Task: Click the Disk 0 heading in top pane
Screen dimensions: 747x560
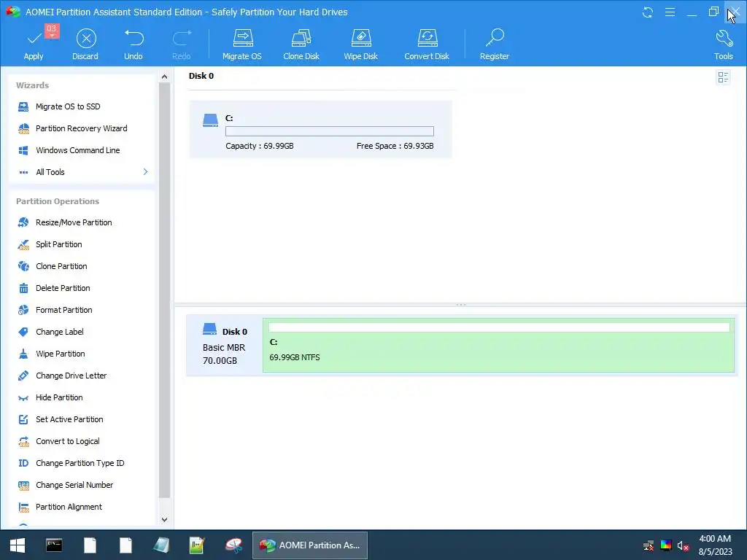Action: point(201,76)
